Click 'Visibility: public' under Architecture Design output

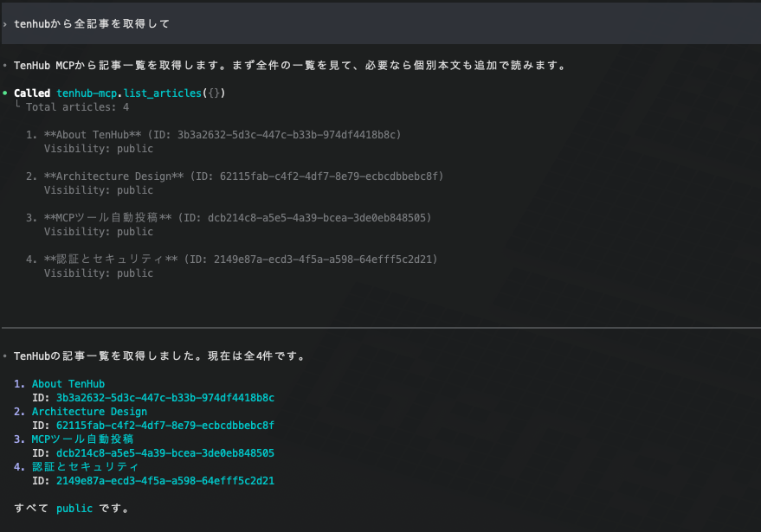(99, 190)
